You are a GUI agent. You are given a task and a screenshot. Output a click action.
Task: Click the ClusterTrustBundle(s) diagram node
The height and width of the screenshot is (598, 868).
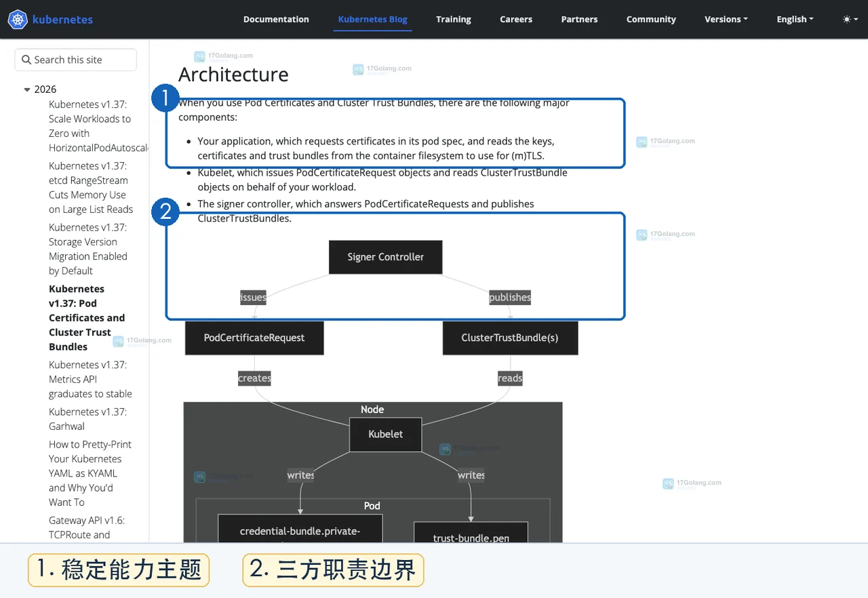pyautogui.click(x=510, y=338)
